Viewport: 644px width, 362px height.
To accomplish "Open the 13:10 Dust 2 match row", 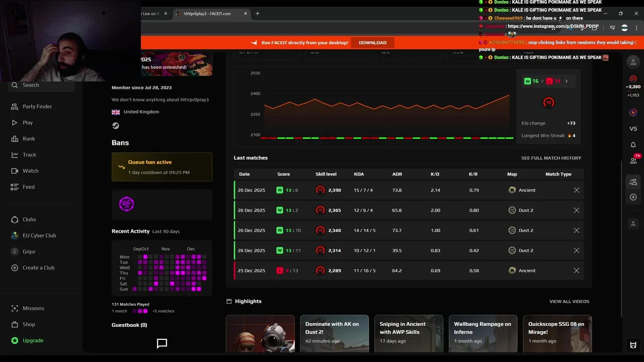I will 409,230.
